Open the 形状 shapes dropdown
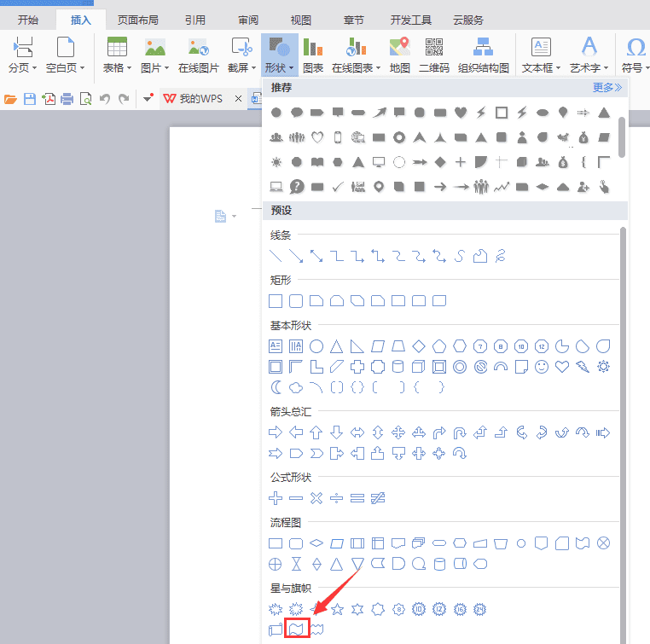This screenshot has width=650, height=644. point(280,55)
